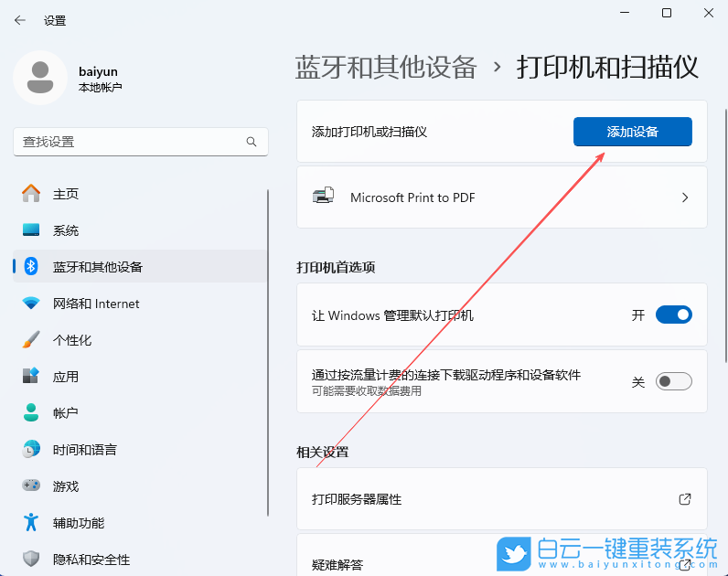Select 蓝牙和其他设备 sidebar item

(139, 266)
